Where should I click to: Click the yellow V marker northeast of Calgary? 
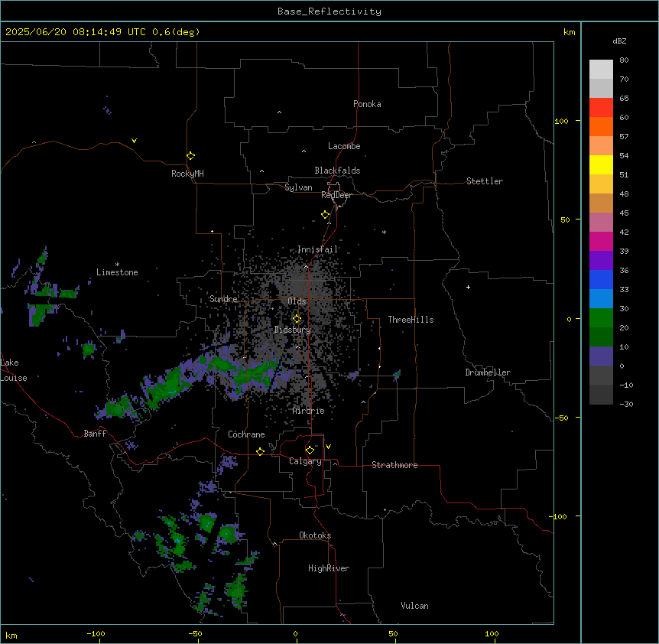coord(328,447)
